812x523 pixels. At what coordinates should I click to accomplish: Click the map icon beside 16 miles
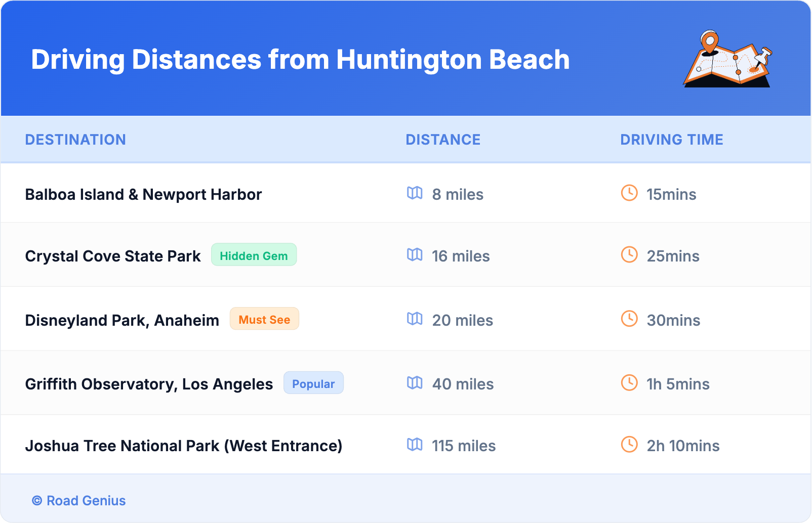(415, 255)
